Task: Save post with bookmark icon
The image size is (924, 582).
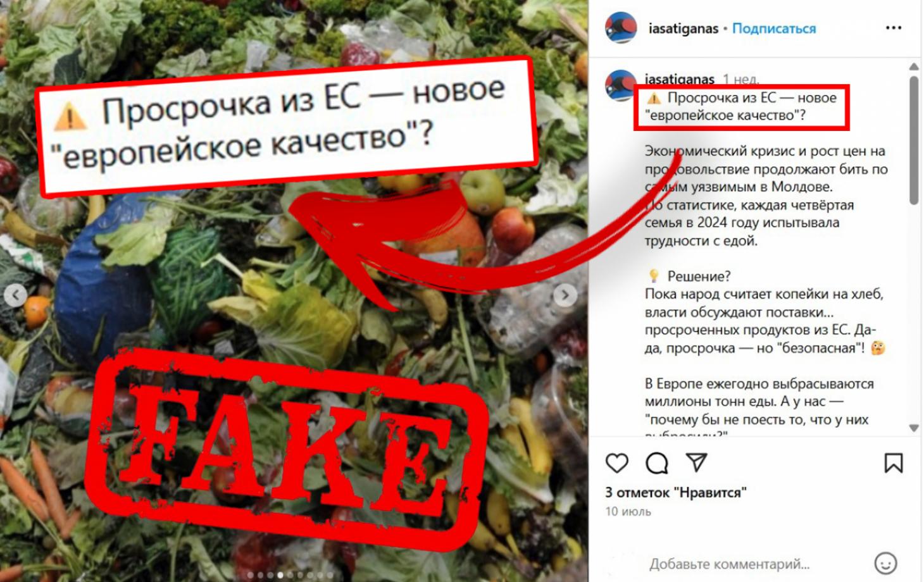Action: pyautogui.click(x=893, y=463)
